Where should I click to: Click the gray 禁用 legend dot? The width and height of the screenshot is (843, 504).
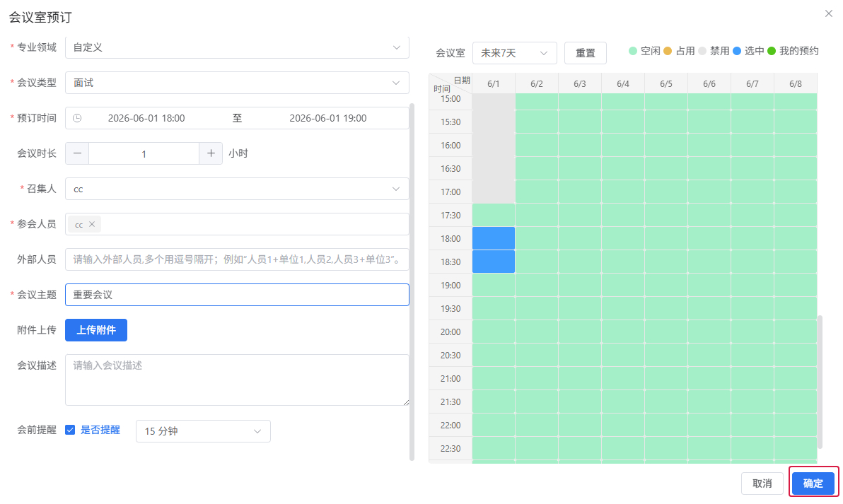(702, 51)
